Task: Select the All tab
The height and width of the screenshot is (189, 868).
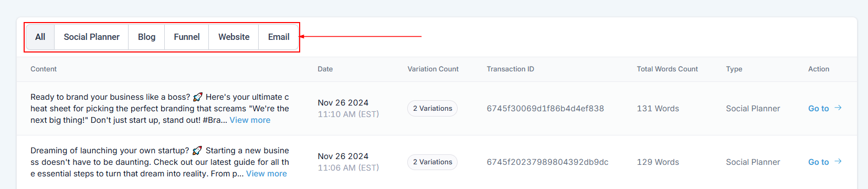Action: pos(40,37)
